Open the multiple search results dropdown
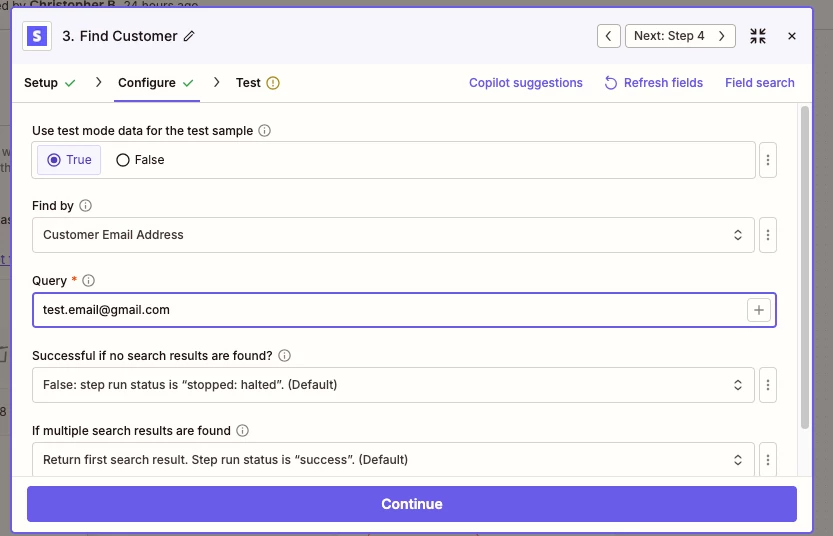The width and height of the screenshot is (833, 536). [393, 460]
